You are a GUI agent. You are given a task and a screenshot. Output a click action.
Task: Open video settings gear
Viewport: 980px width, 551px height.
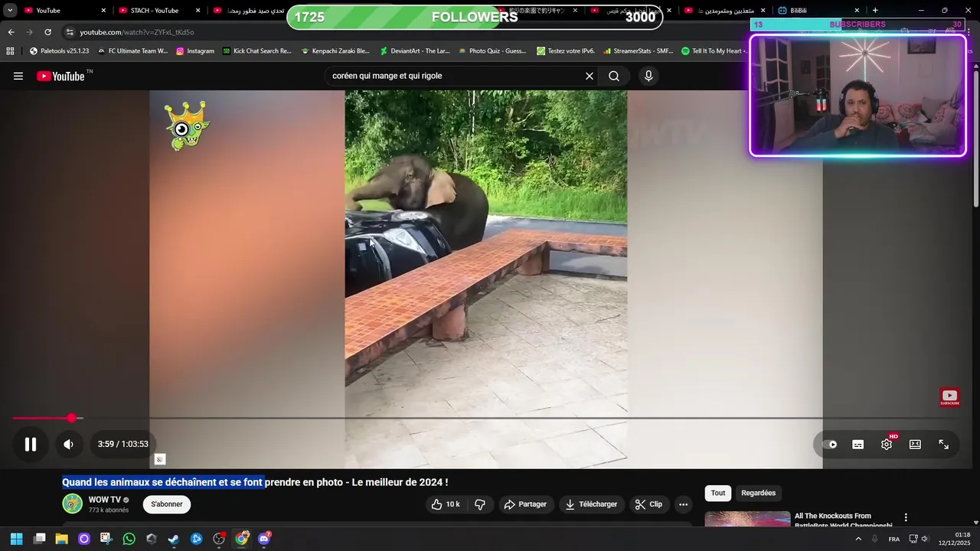click(887, 444)
